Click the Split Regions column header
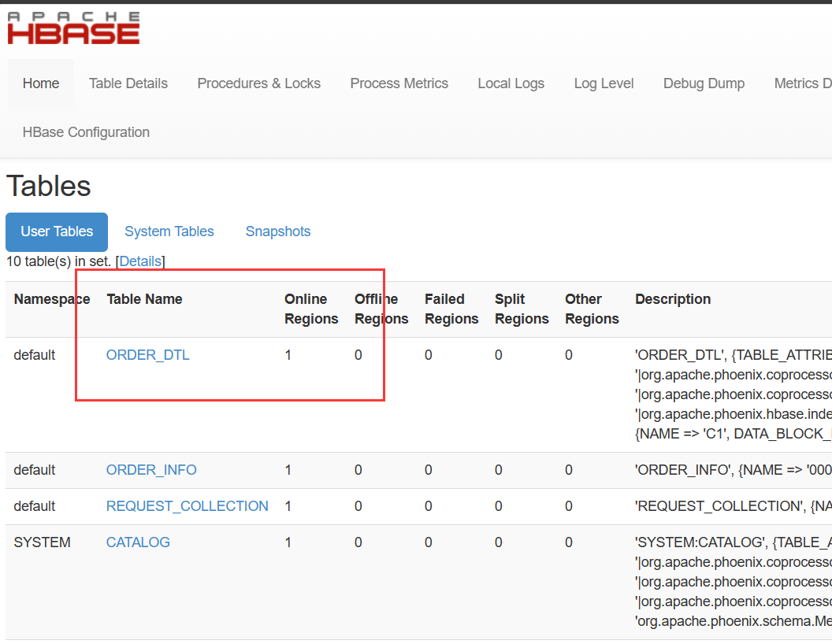The image size is (832, 644). point(522,309)
